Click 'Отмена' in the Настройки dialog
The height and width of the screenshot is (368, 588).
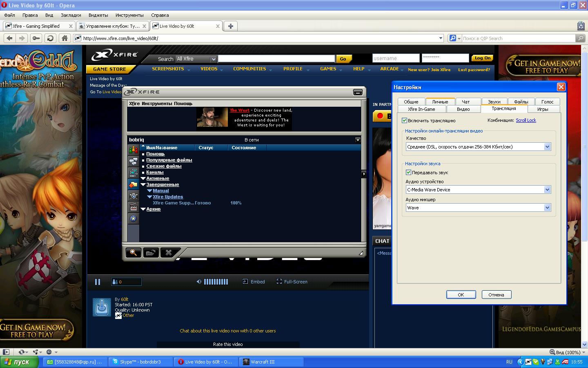[x=496, y=295]
